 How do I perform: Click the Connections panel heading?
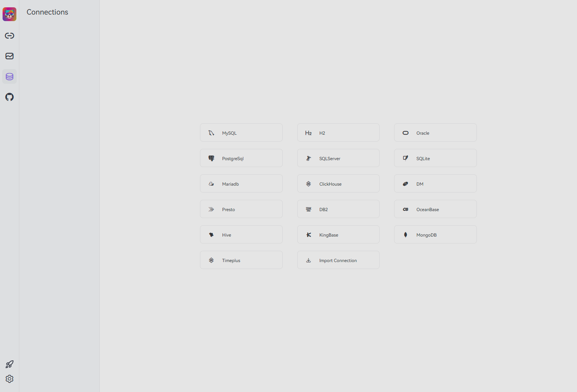coord(47,12)
